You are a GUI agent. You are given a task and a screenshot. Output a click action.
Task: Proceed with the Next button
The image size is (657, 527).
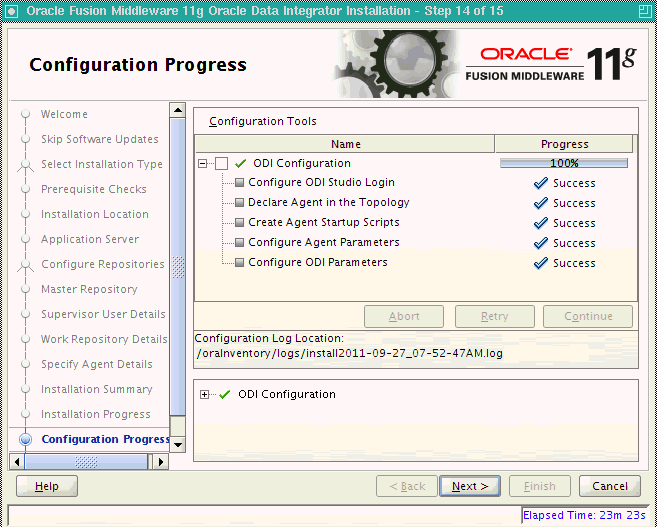click(470, 486)
